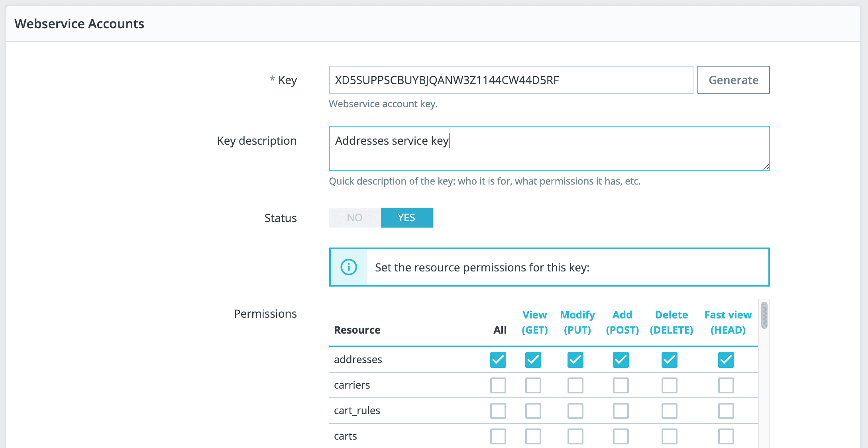Enable Add (POST) for cart_rules

point(621,411)
